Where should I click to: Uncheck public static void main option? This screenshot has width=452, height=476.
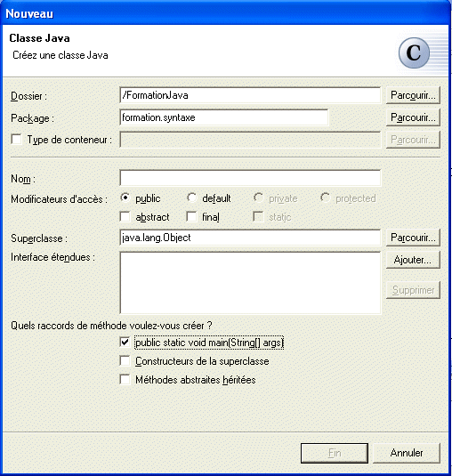point(125,343)
